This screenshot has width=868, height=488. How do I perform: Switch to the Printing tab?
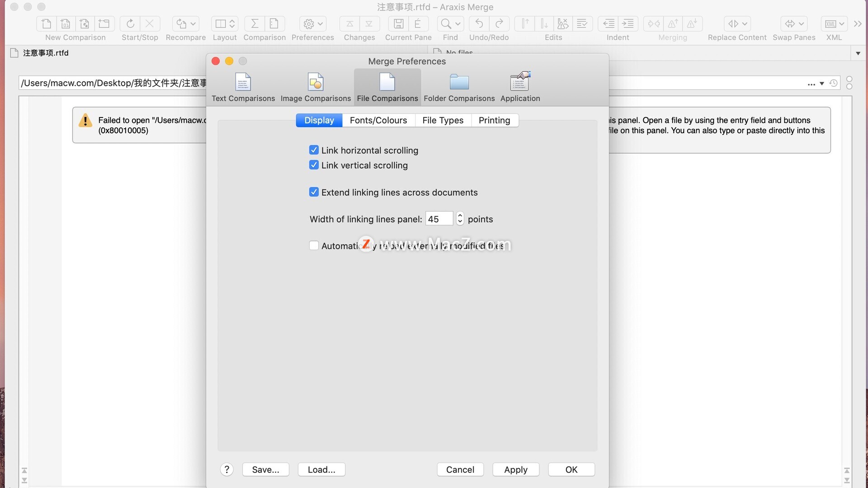[x=495, y=120]
